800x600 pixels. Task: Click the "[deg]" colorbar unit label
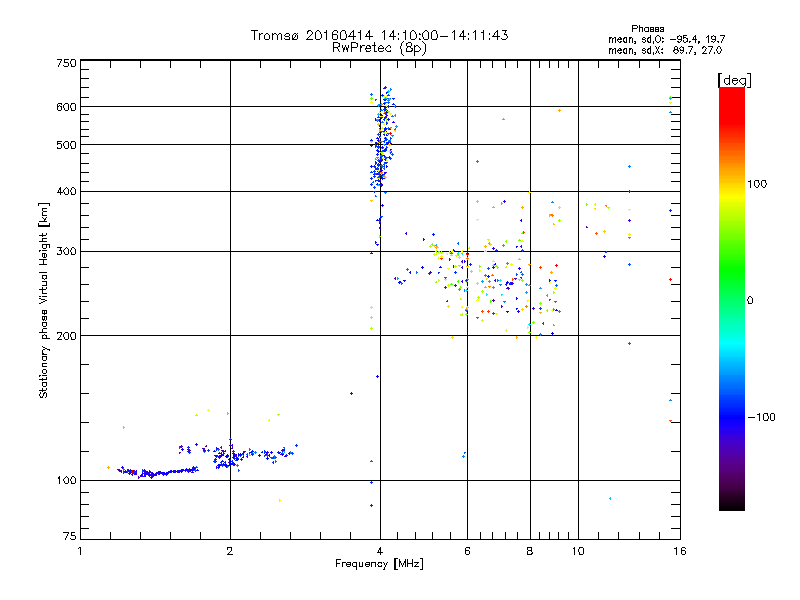tap(734, 80)
